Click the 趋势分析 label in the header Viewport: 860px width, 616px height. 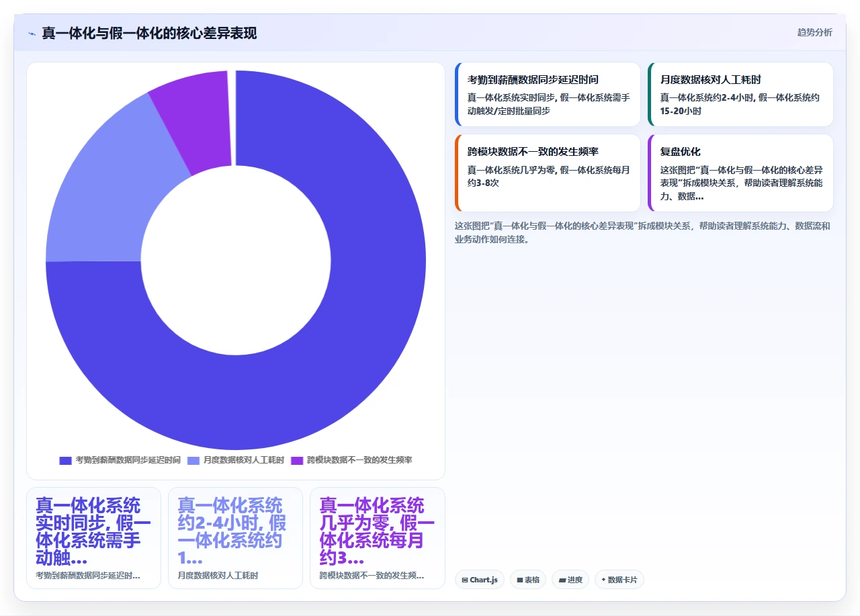[x=814, y=33]
